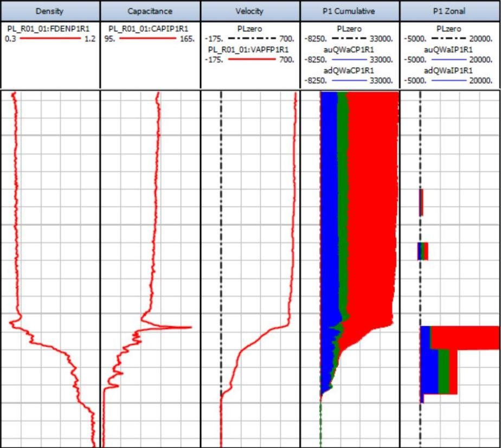Click the PL_R01_01:FDENP1R1 curve label

pyautogui.click(x=49, y=29)
